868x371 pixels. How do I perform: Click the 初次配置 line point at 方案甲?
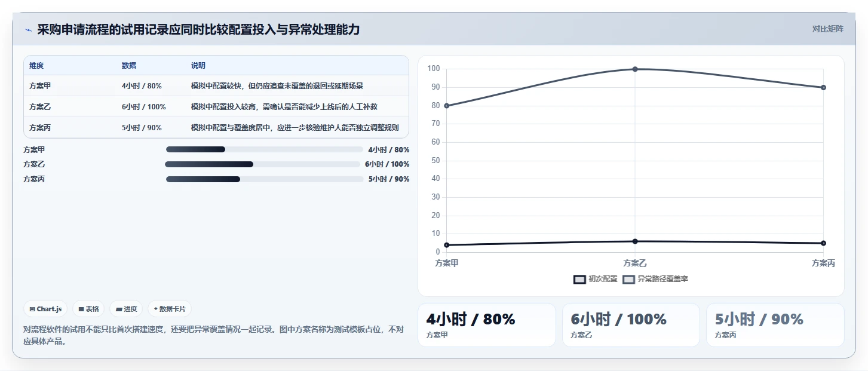pos(447,245)
